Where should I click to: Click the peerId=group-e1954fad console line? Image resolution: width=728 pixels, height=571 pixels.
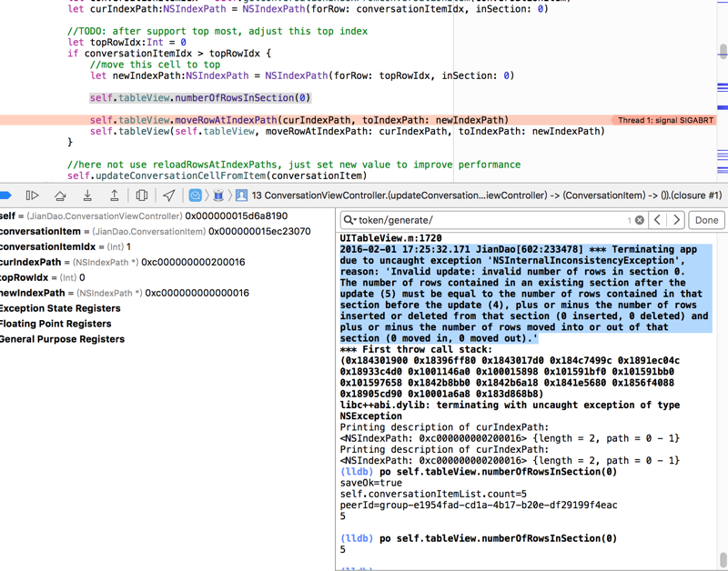[x=479, y=506]
